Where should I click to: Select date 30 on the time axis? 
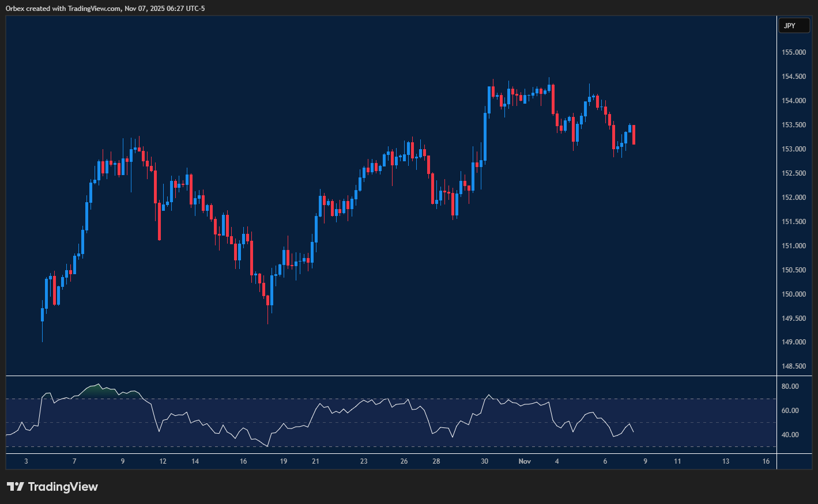point(484,461)
